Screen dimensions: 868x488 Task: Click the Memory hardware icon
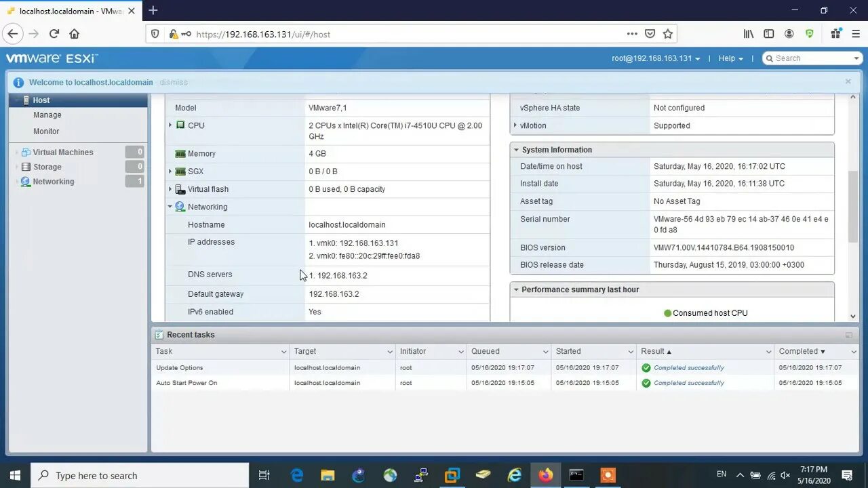click(180, 154)
